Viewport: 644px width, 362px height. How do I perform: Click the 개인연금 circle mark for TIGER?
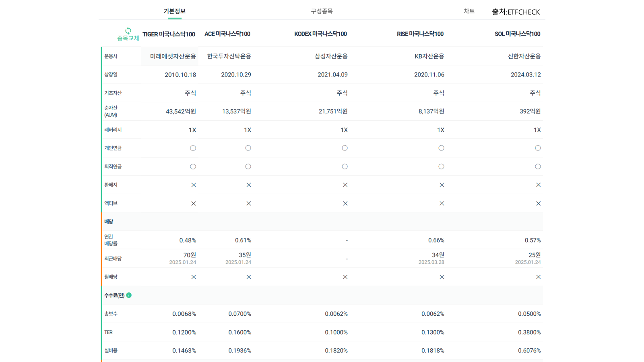tap(193, 148)
